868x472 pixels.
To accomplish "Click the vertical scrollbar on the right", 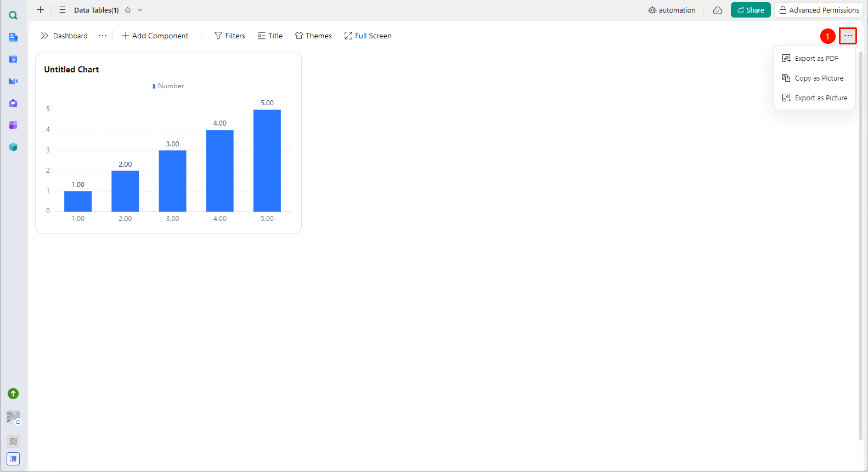I will pyautogui.click(x=861, y=245).
